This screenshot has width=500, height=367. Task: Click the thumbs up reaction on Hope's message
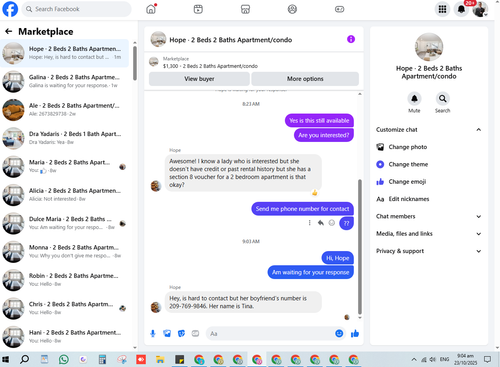(x=314, y=193)
